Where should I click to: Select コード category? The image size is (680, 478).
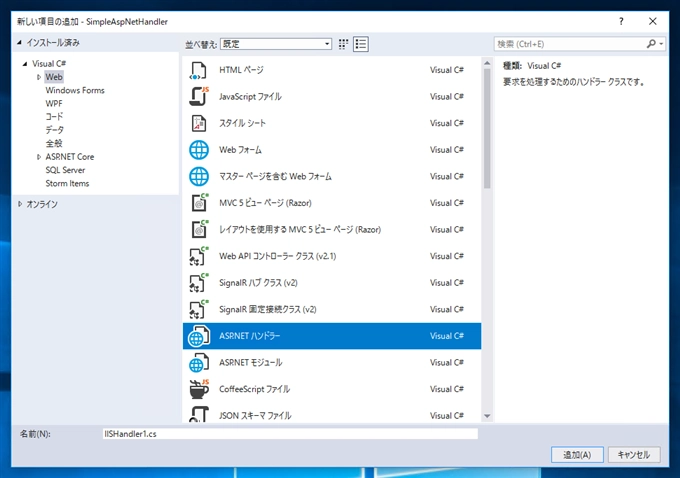54,117
